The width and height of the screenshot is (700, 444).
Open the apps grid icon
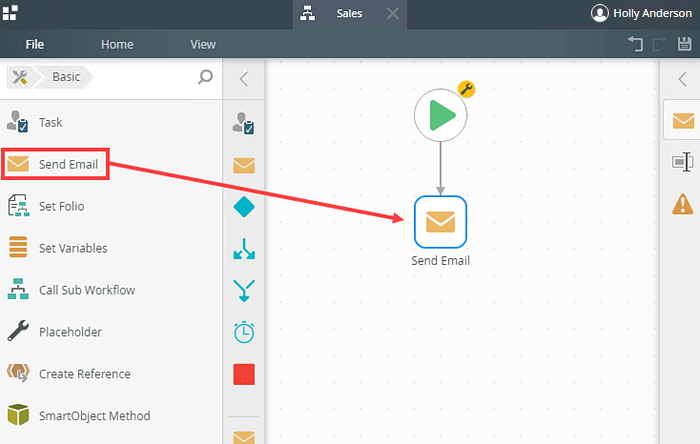(10, 13)
